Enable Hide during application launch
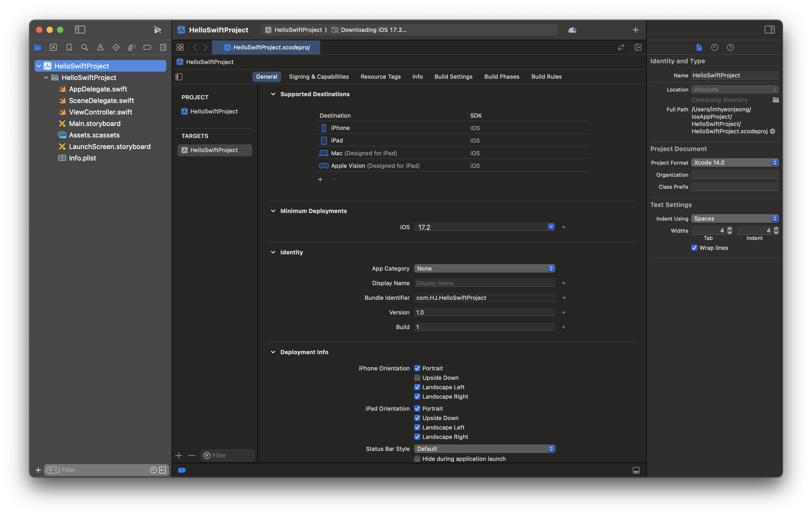Viewport: 812px width, 516px height. (417, 459)
